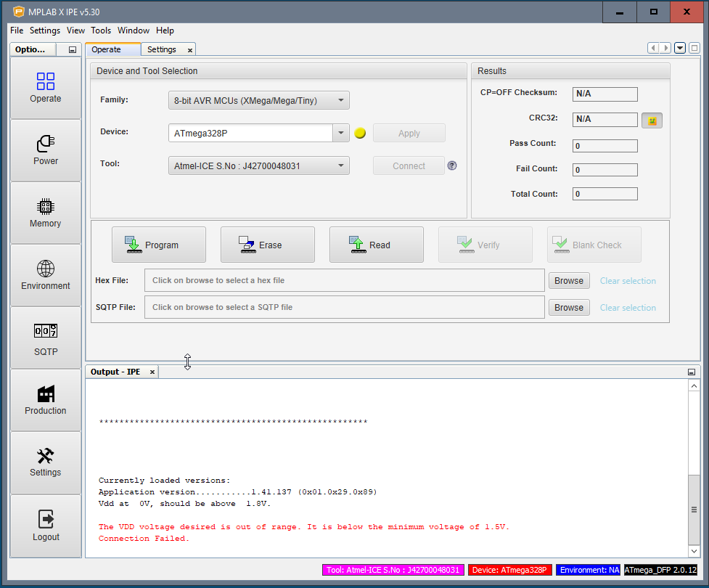This screenshot has height=588, width=709.
Task: Click the Read button
Action: [x=377, y=245]
